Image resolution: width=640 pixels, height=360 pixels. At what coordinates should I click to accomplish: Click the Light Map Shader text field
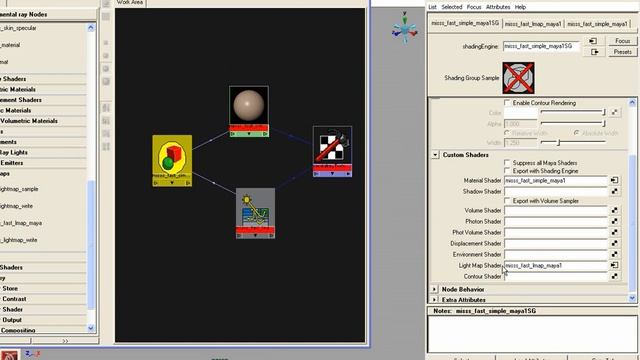pyautogui.click(x=556, y=265)
